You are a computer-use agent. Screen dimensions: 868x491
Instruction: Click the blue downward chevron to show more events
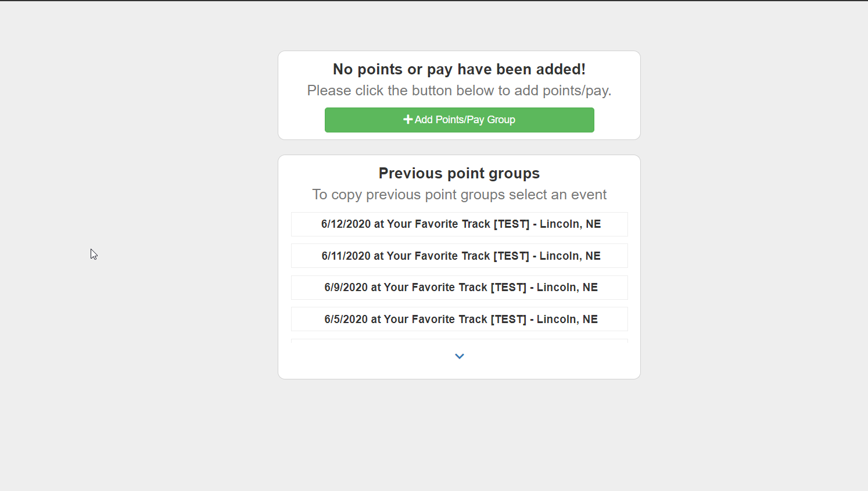pyautogui.click(x=459, y=356)
